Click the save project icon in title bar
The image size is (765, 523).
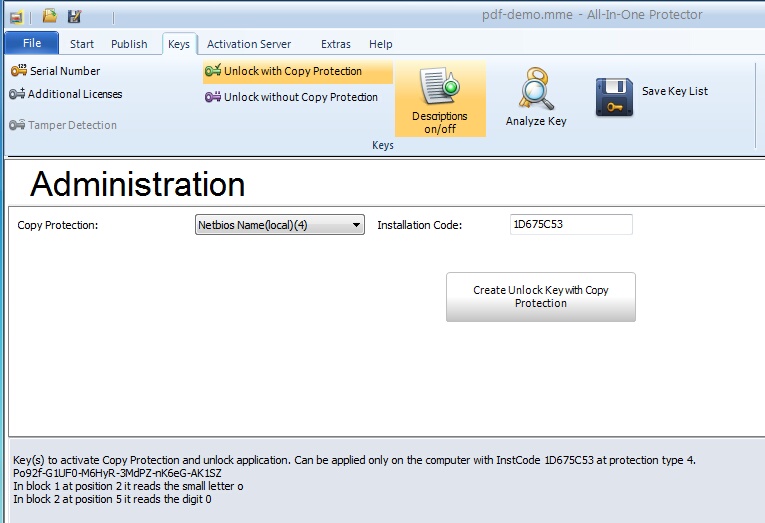point(74,16)
